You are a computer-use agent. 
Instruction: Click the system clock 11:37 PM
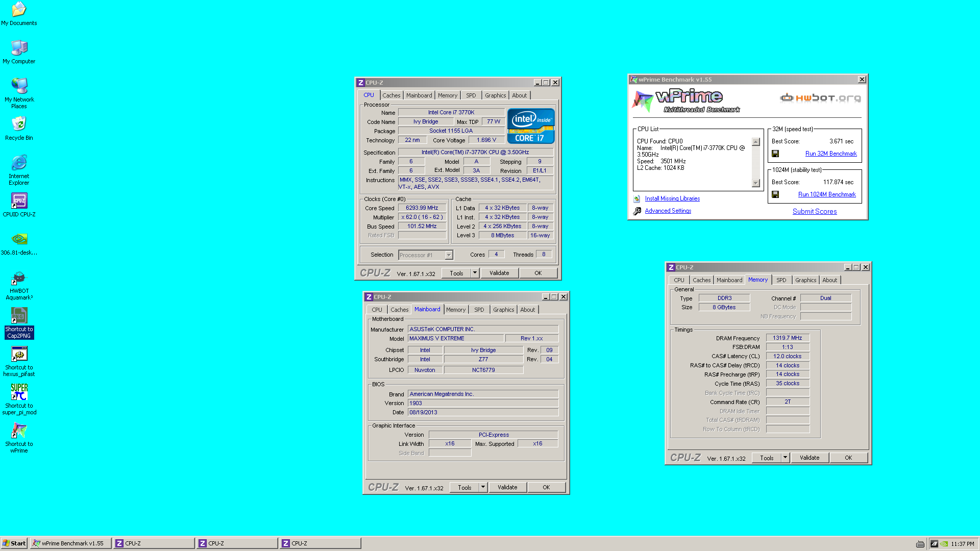962,544
